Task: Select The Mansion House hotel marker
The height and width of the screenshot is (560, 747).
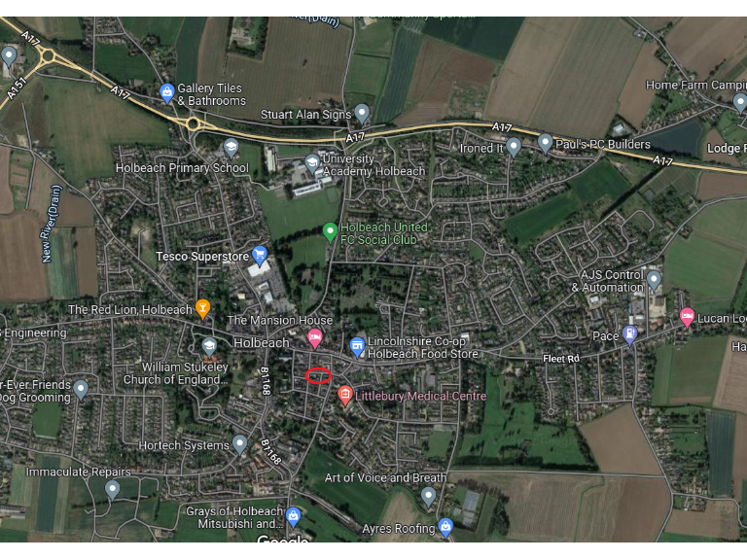Action: pyautogui.click(x=314, y=338)
